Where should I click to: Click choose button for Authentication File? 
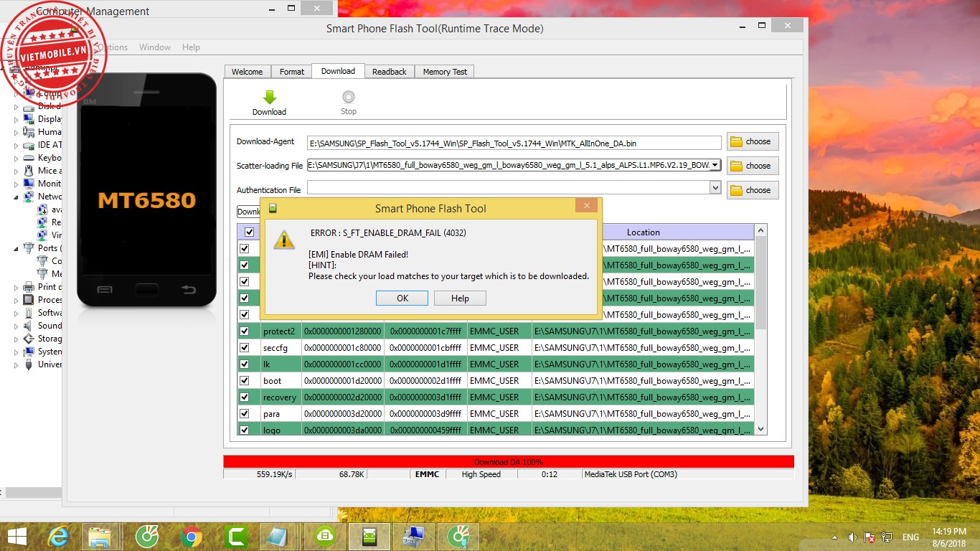[753, 190]
